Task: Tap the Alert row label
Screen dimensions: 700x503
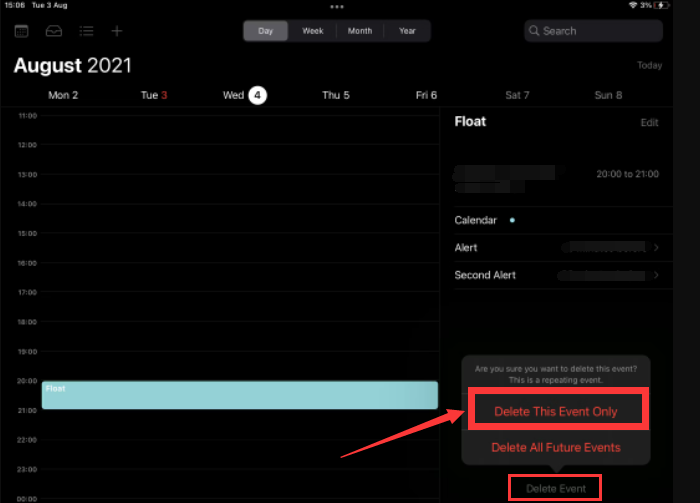Action: click(466, 248)
